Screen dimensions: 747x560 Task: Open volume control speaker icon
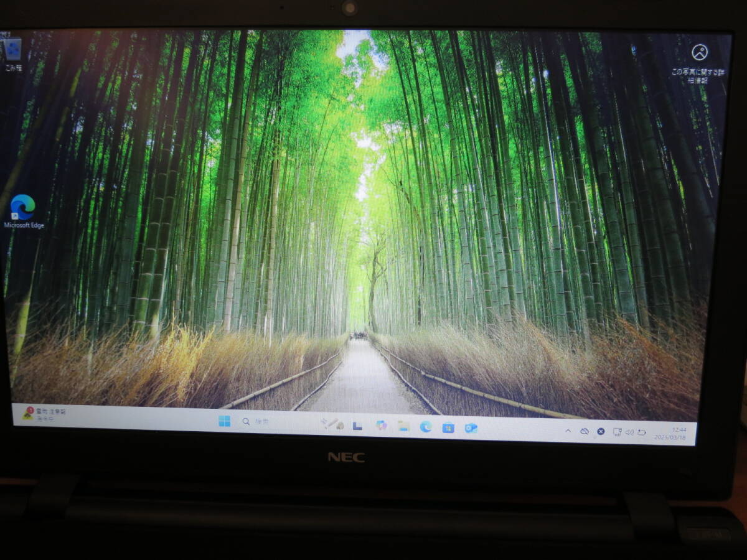point(629,432)
